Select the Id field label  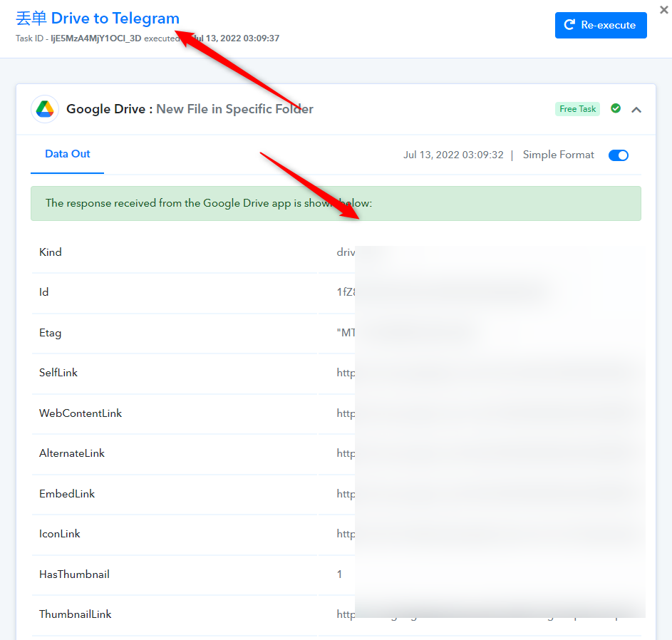coord(43,292)
